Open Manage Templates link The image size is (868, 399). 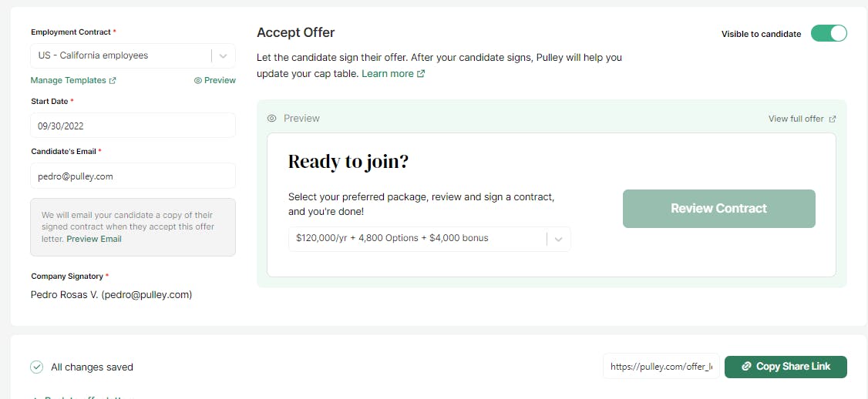pos(69,80)
